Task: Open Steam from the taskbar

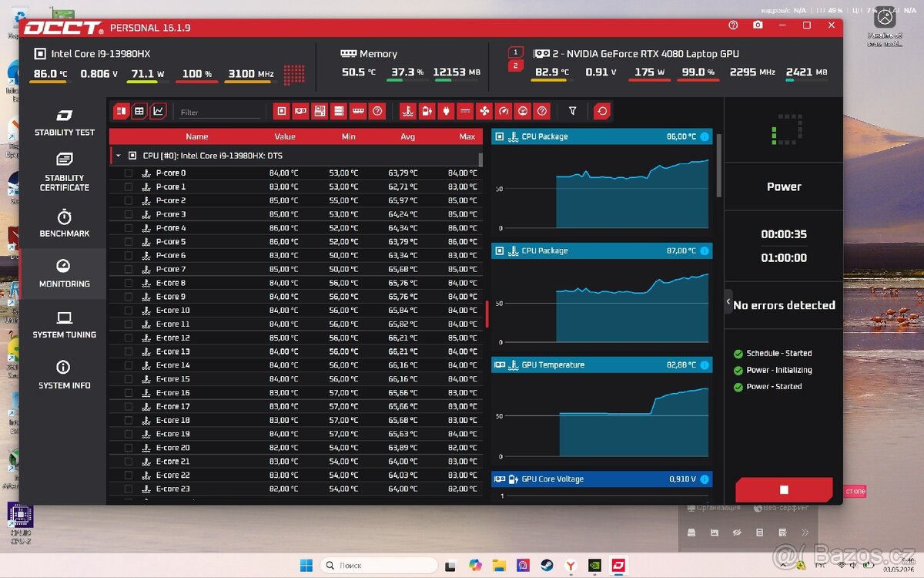Action: [x=547, y=565]
